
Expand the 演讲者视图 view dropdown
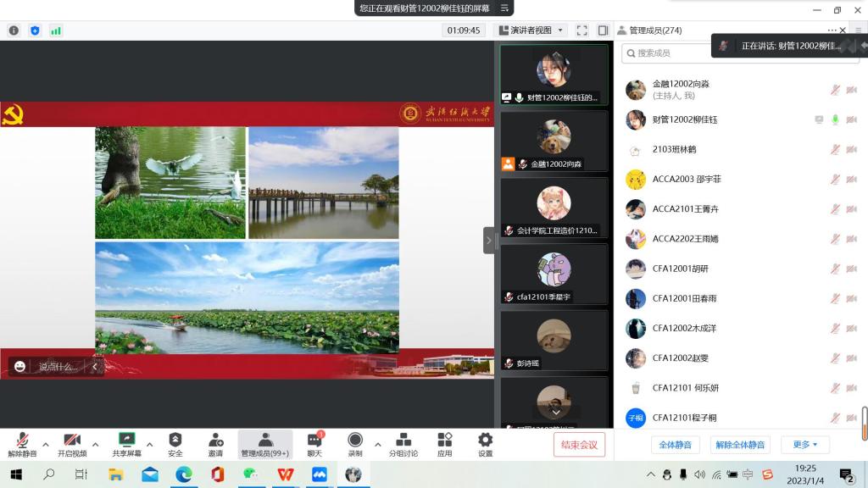tap(560, 30)
